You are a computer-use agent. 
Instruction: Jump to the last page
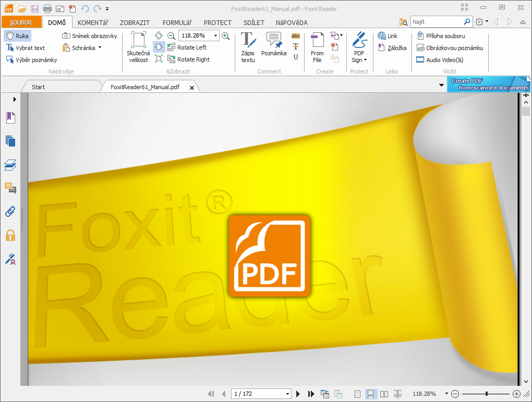click(311, 394)
